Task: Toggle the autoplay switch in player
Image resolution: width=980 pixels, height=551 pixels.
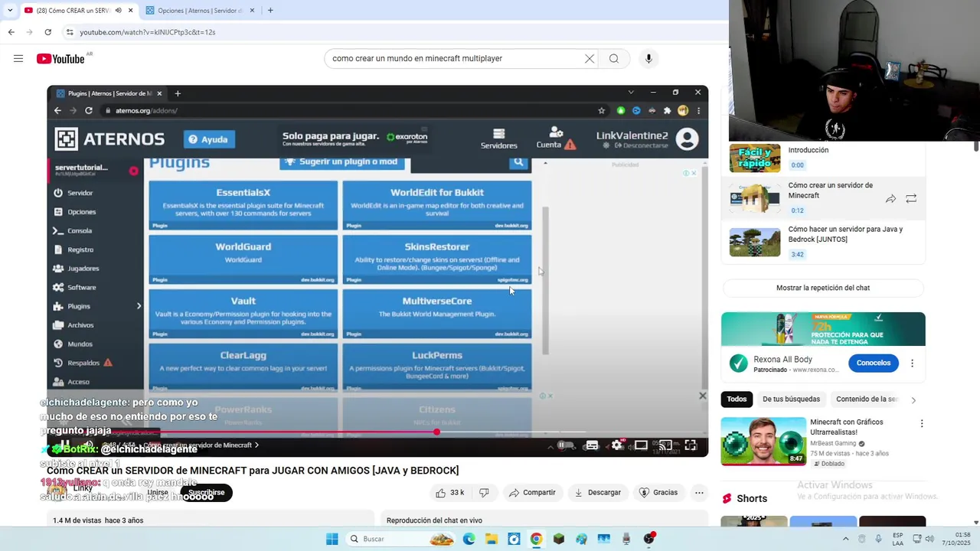Action: 565,445
